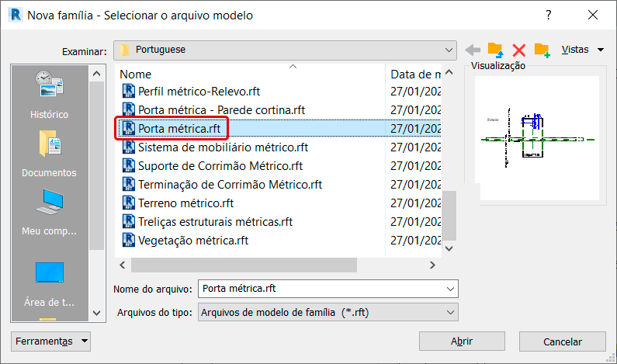Click the red delete X icon
The height and width of the screenshot is (364, 617).
[519, 50]
